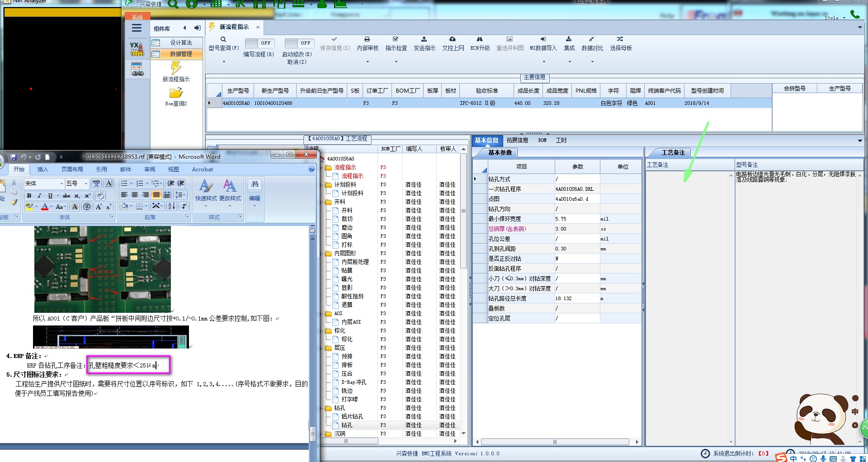The height and width of the screenshot is (462, 868).
Task: Click the bullet list icon in Word
Action: pyautogui.click(x=124, y=184)
